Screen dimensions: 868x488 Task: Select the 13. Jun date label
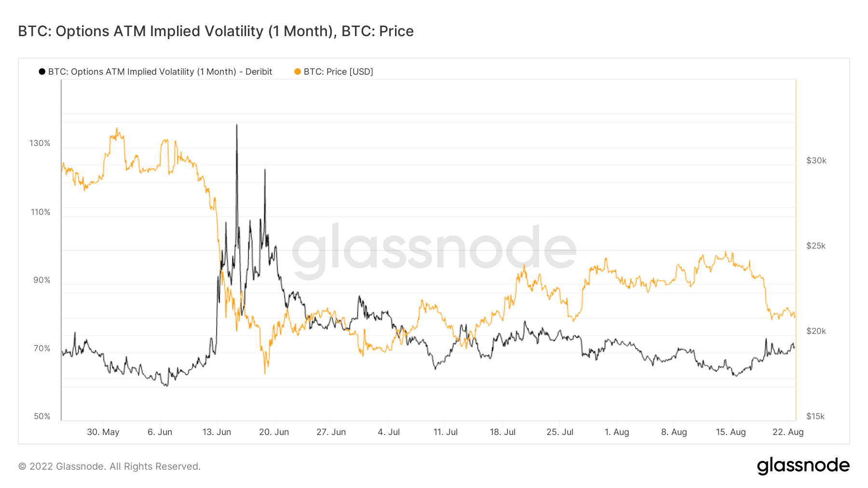tap(217, 432)
